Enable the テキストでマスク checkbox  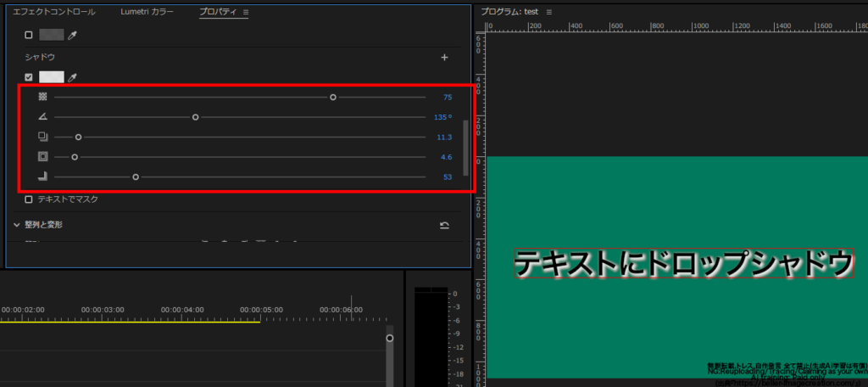pyautogui.click(x=29, y=199)
